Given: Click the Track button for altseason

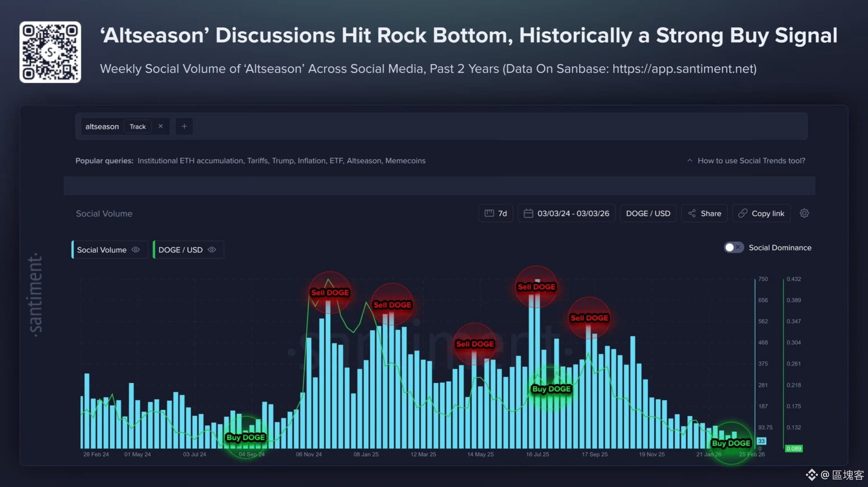Looking at the screenshot, I should coord(137,126).
